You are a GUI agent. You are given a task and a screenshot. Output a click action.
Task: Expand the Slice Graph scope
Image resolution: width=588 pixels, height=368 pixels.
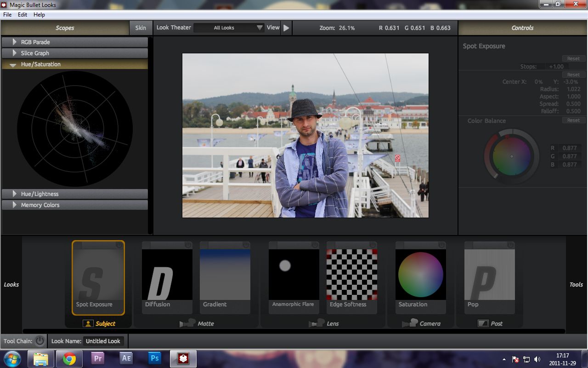point(75,53)
